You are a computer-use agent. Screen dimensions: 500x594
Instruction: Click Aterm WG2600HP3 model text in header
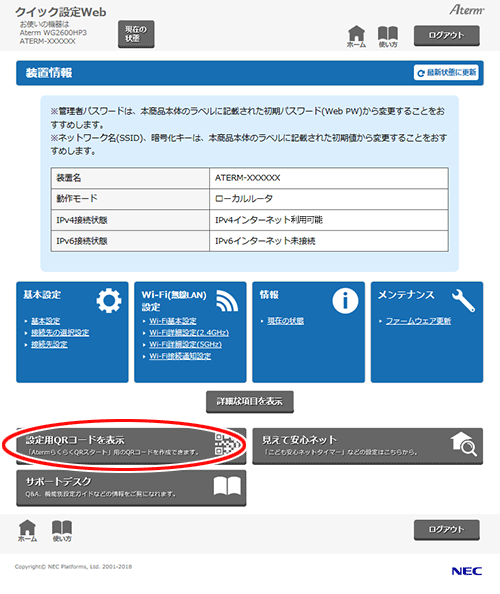click(53, 33)
